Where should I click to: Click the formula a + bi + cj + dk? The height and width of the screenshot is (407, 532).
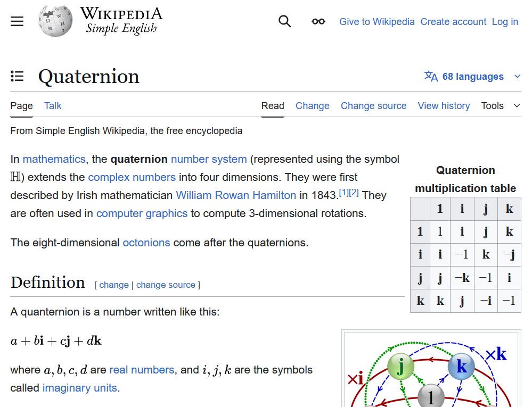(x=56, y=341)
